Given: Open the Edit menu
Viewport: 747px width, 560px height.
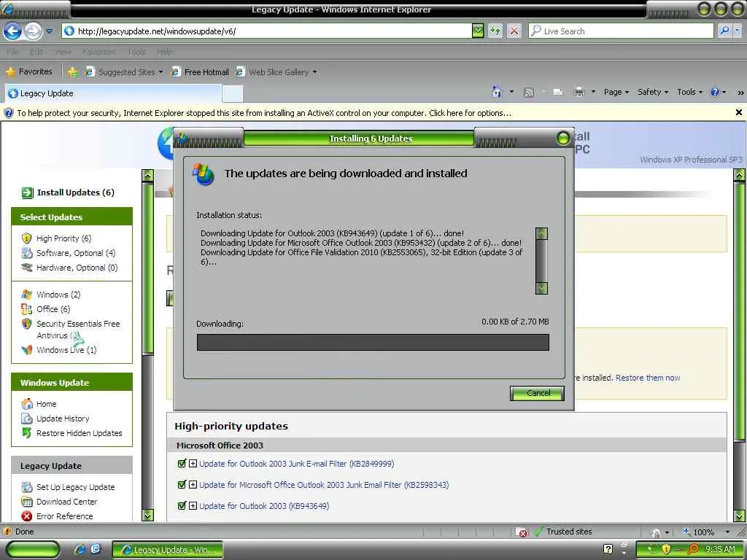Looking at the screenshot, I should (x=36, y=52).
